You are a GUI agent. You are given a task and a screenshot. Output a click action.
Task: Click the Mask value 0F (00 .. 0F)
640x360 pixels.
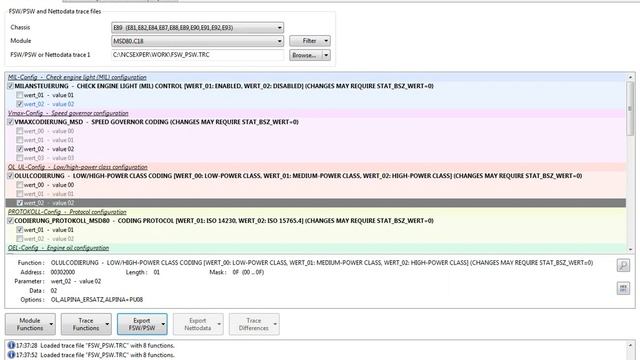click(248, 272)
